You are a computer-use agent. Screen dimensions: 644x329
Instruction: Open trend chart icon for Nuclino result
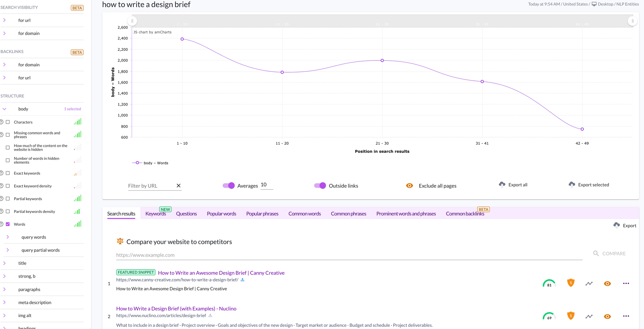589,316
